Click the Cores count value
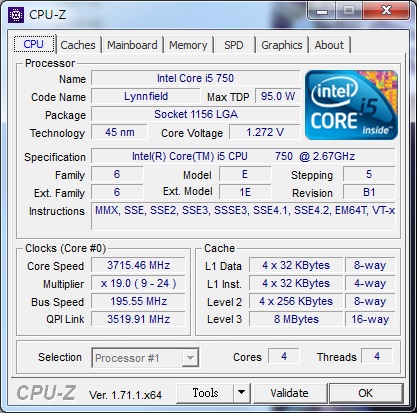This screenshot has height=414, width=419. coord(284,357)
